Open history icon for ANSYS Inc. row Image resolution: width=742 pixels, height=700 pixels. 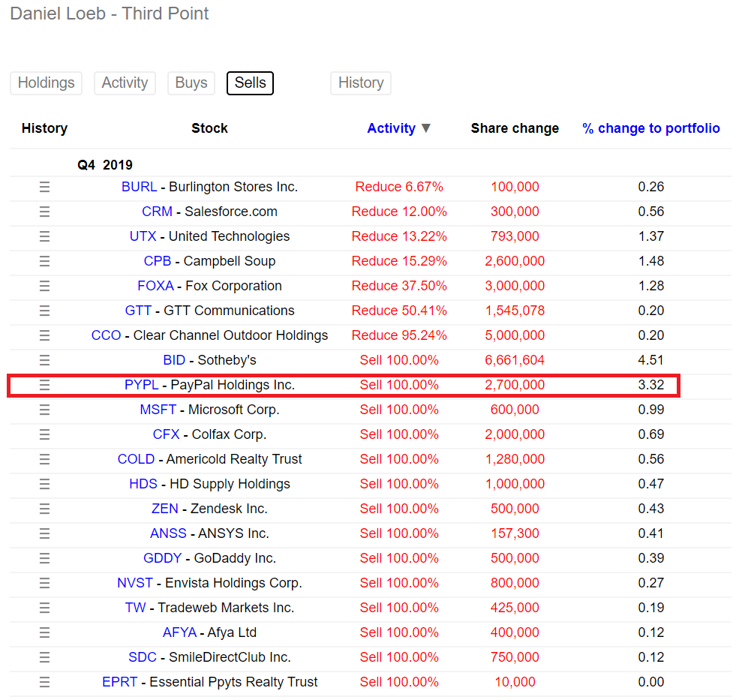[44, 533]
